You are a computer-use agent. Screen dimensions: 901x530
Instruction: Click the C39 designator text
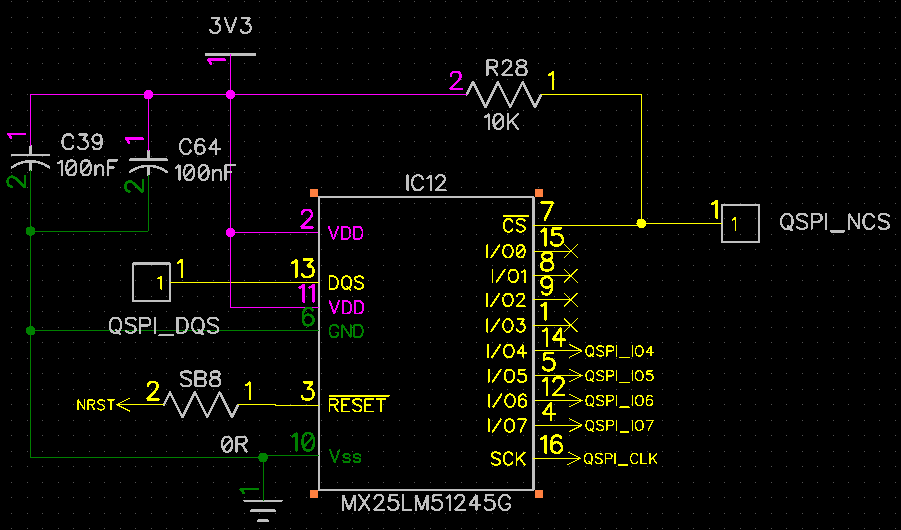tap(82, 142)
